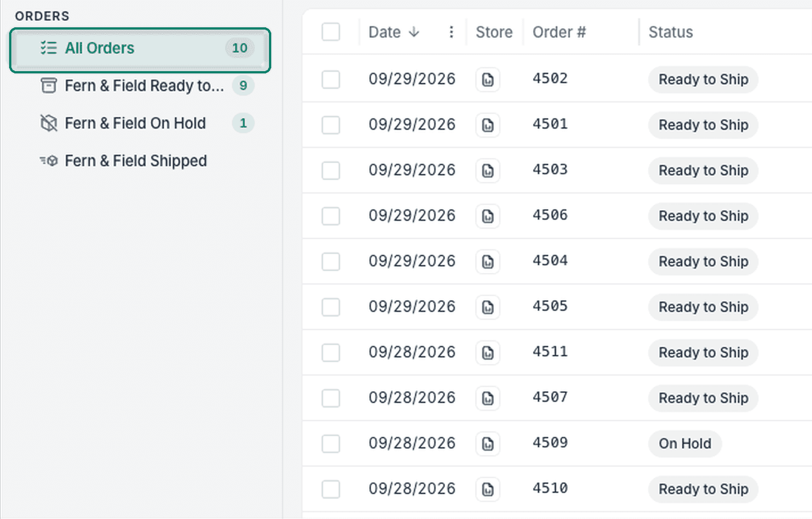Open store icon for order 4504
Viewport: 812px width, 519px height.
coord(488,262)
